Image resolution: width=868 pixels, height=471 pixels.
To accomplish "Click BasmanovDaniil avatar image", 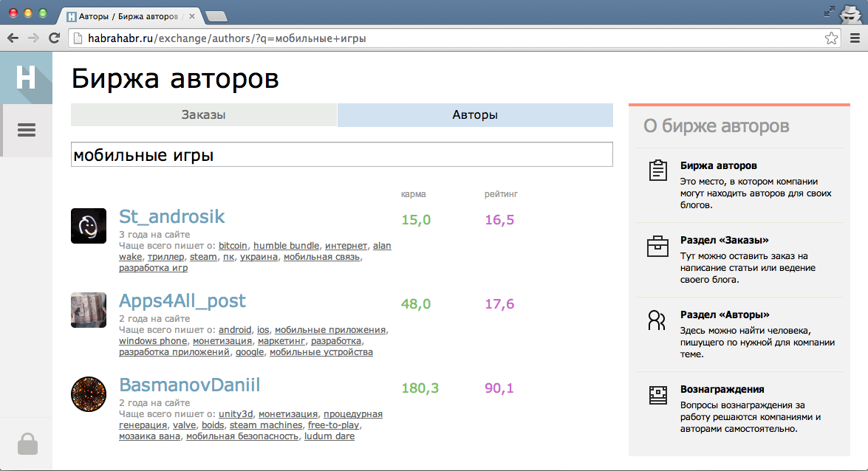I will click(89, 394).
